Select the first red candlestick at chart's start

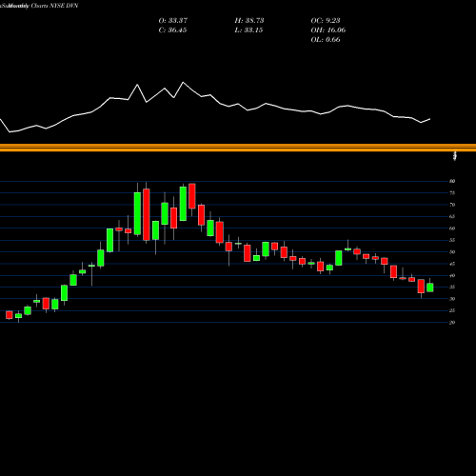click(10, 315)
